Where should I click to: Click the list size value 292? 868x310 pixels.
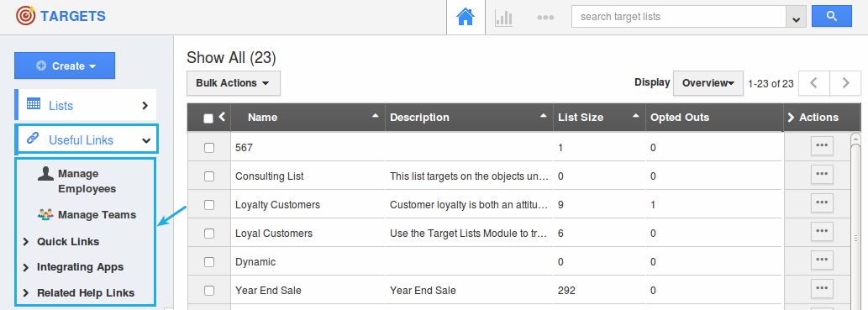(566, 291)
